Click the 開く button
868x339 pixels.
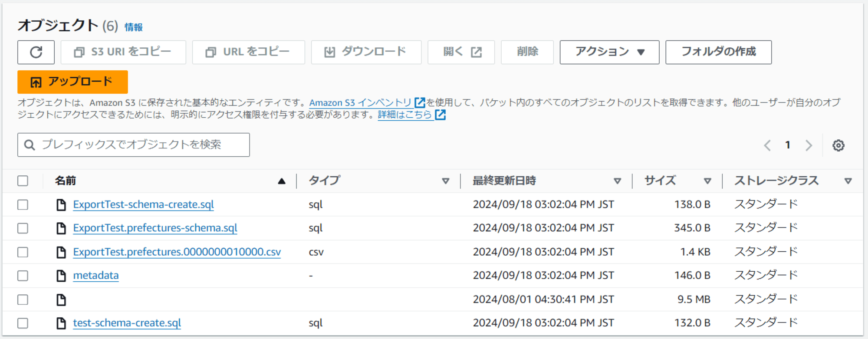click(461, 52)
